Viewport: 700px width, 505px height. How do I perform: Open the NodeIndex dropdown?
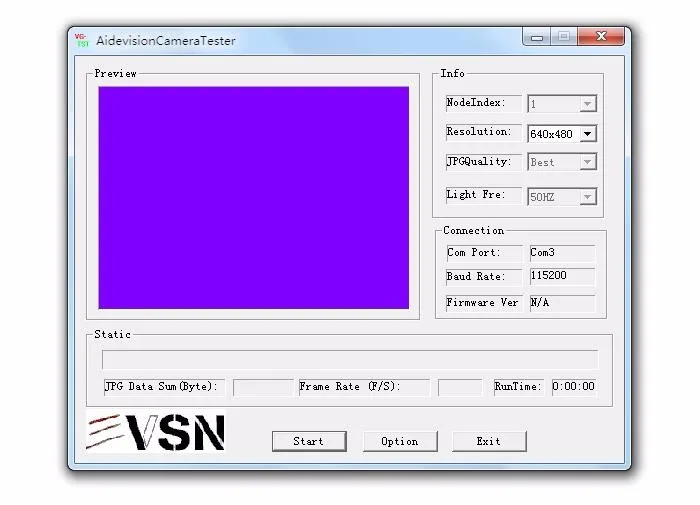point(562,104)
